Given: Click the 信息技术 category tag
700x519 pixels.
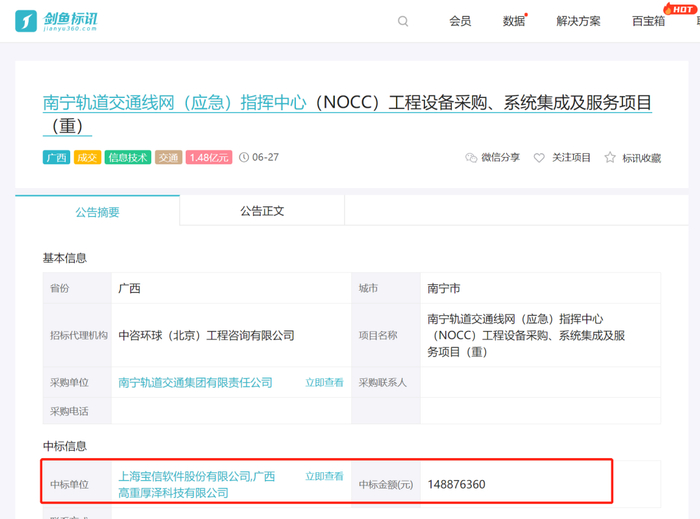Looking at the screenshot, I should pyautogui.click(x=128, y=158).
